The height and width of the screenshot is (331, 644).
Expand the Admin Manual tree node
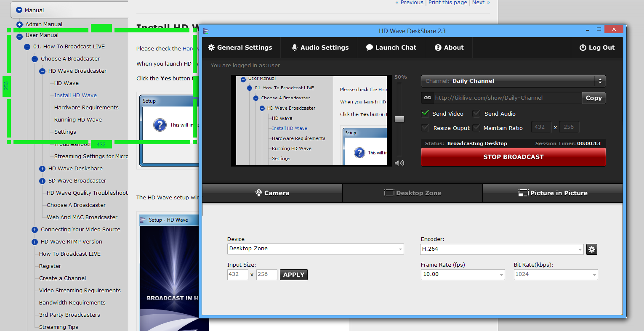click(19, 24)
